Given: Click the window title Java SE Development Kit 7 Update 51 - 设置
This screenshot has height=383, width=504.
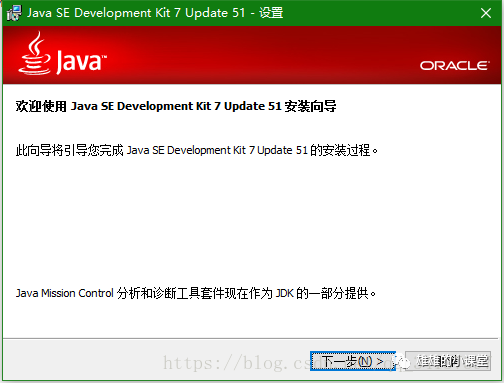Looking at the screenshot, I should coord(155,13).
